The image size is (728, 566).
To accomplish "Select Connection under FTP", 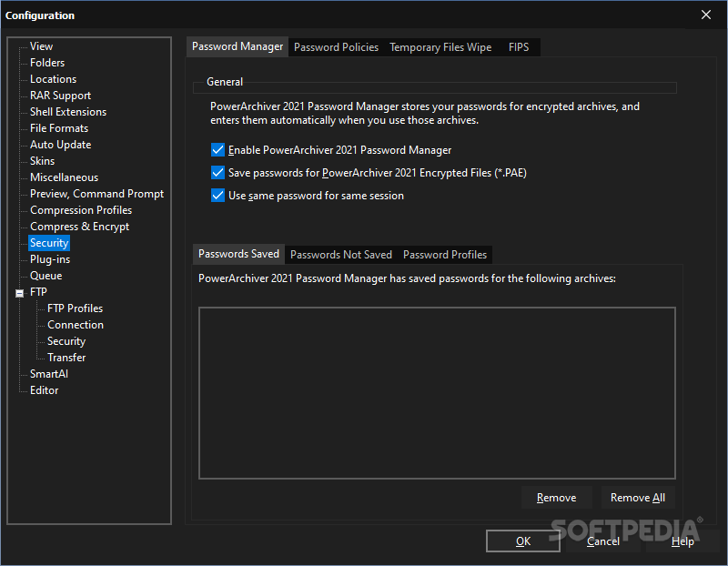I will coord(76,325).
